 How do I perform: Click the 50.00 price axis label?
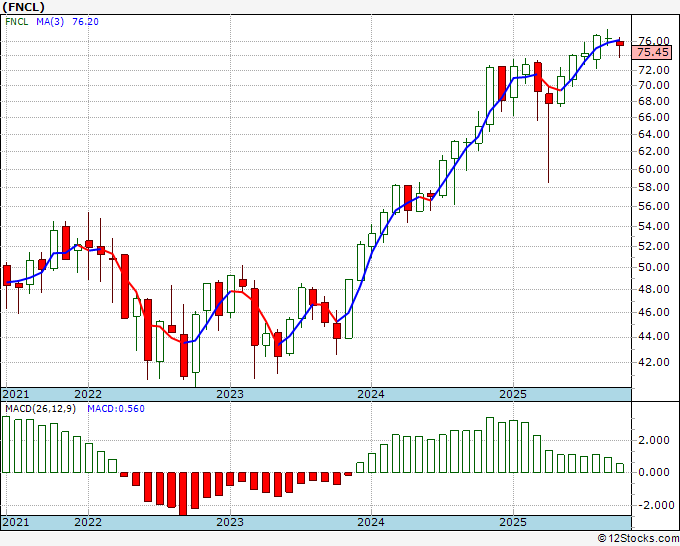click(654, 267)
